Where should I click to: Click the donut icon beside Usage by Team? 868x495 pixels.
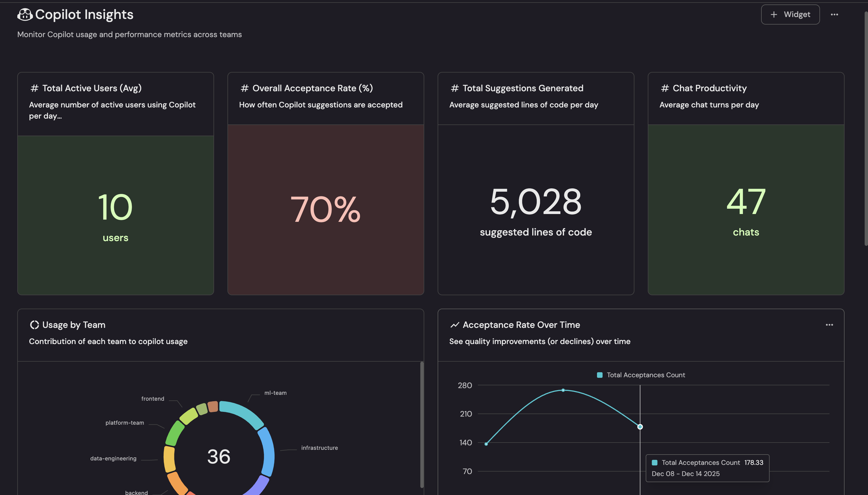tap(34, 325)
